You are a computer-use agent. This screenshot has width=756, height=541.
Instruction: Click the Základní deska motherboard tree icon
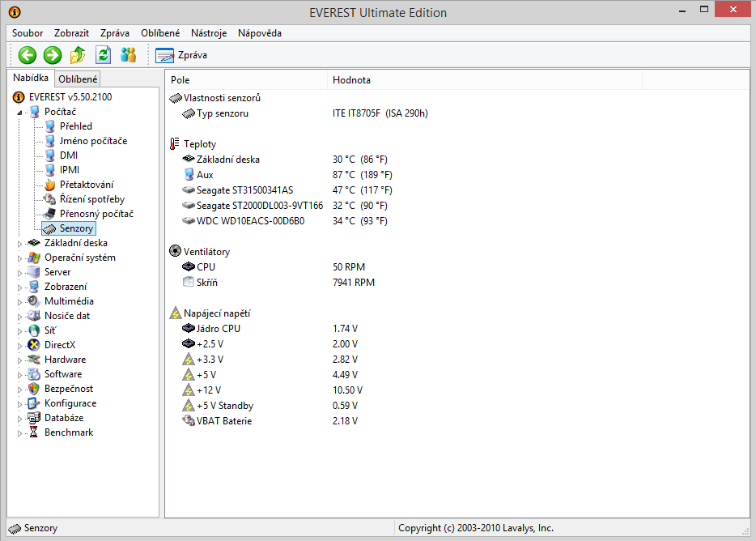click(34, 243)
